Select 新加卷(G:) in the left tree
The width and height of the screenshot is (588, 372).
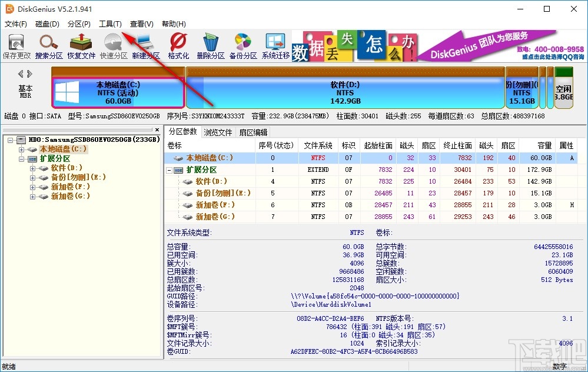pos(70,196)
